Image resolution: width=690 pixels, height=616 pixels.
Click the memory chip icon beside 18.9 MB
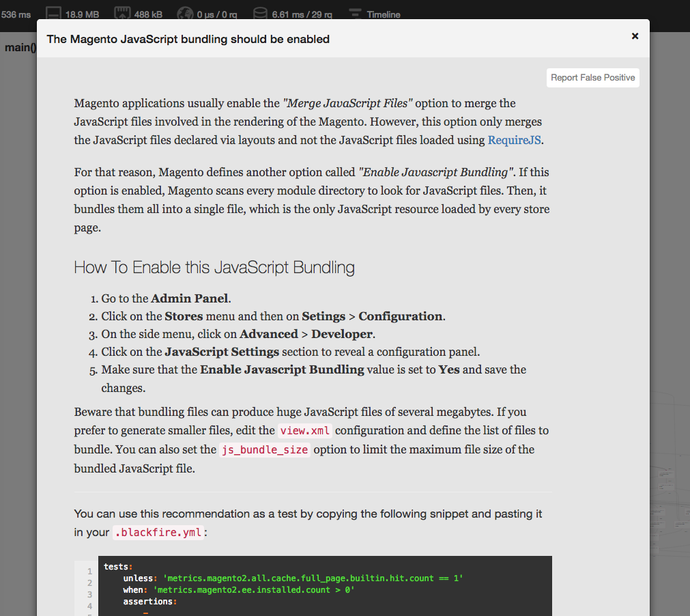tap(53, 13)
